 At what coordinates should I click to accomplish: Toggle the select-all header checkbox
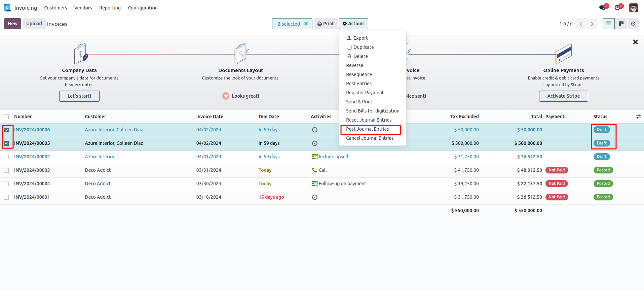pos(6,117)
